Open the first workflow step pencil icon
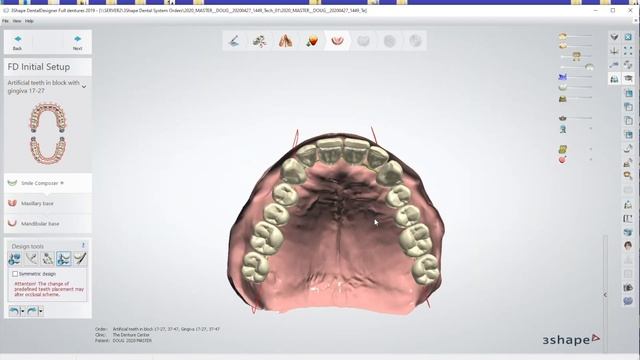 [234, 41]
